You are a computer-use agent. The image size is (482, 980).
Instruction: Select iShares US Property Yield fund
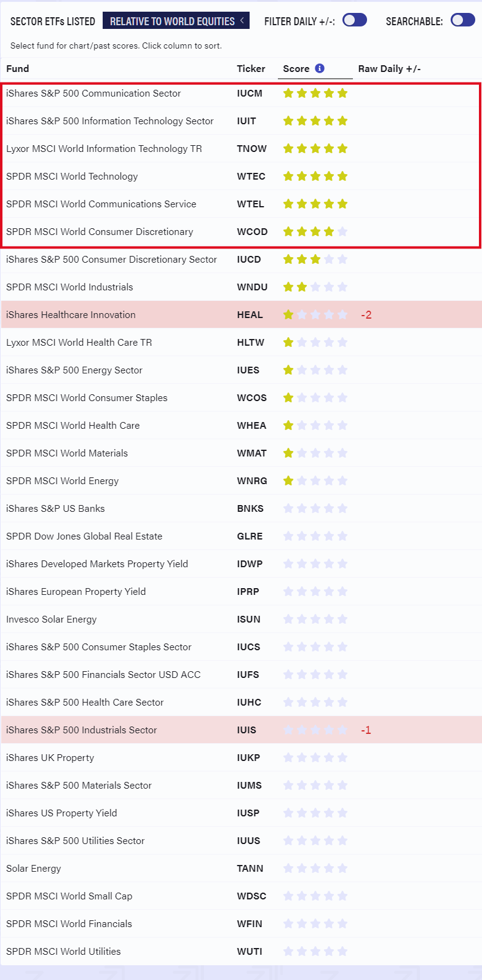tap(61, 813)
